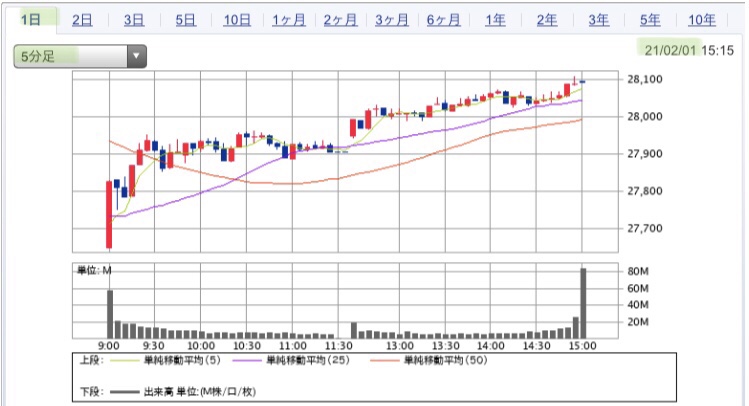Screen dimensions: 749x406
Task: Click the 14:00 time axis label
Action: (x=491, y=346)
